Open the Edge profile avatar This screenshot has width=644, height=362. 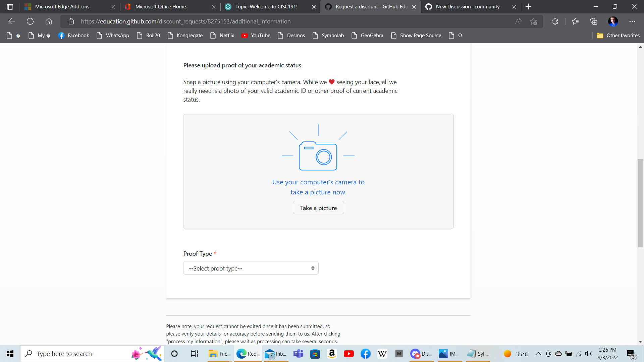[x=613, y=21]
